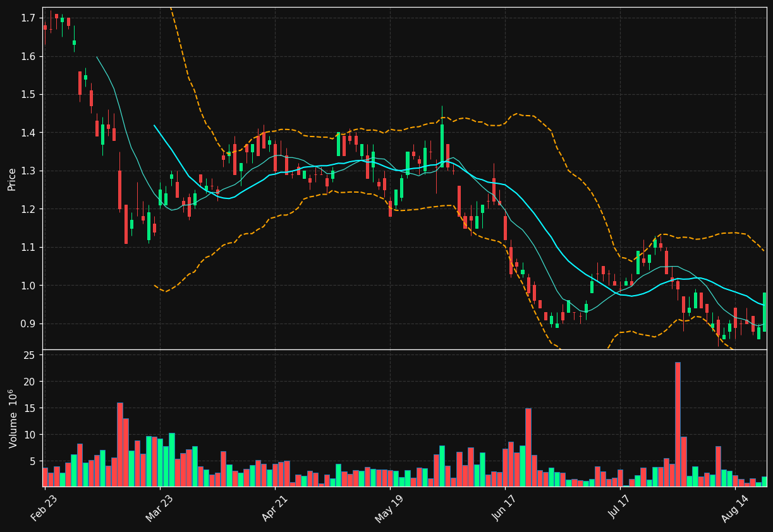Image resolution: width=773 pixels, height=532 pixels.
Task: Click the Volume 10^6 axis title
Action: pyautogui.click(x=13, y=418)
